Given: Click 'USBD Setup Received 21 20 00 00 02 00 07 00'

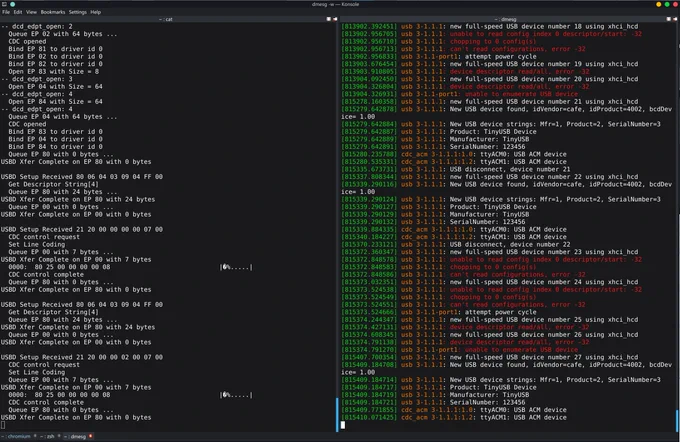Looking at the screenshot, I should [82, 357].
